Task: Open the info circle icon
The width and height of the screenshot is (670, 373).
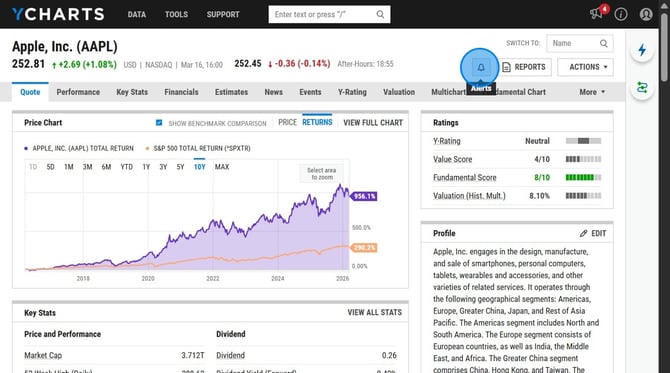Action: (621, 14)
